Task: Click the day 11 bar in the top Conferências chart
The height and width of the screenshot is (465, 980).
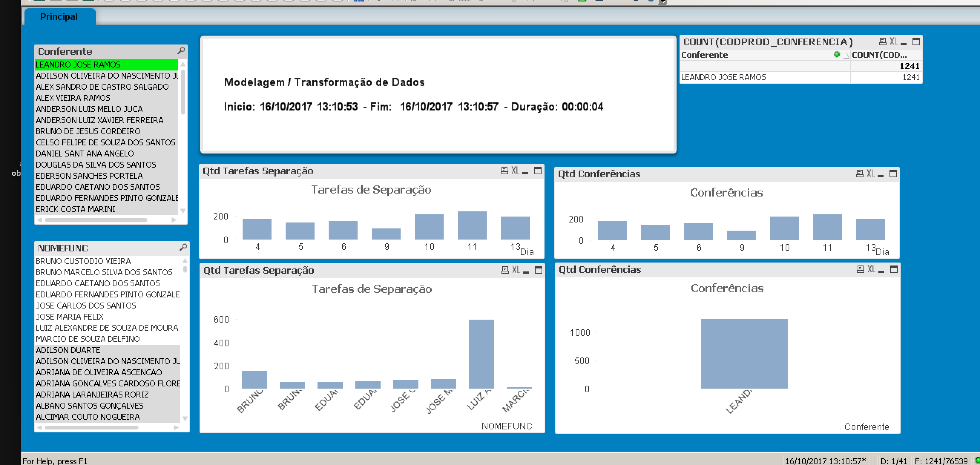Action: tap(827, 227)
